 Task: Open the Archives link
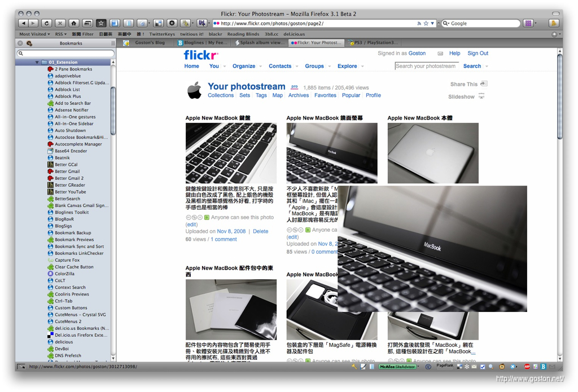click(299, 95)
